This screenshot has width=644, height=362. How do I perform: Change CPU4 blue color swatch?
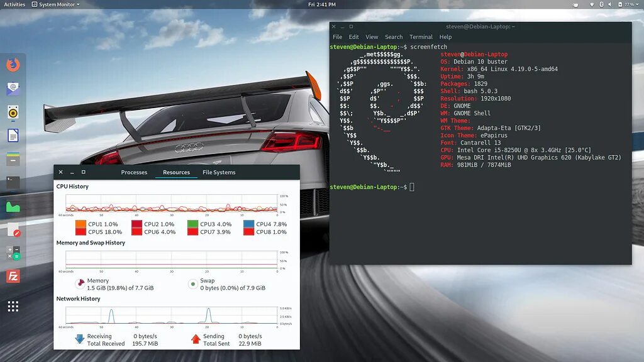click(248, 224)
